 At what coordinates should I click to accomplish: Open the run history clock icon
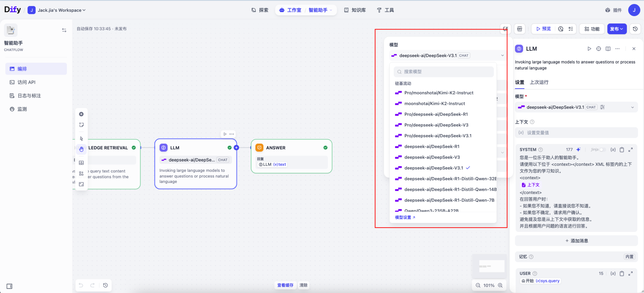pos(561,29)
